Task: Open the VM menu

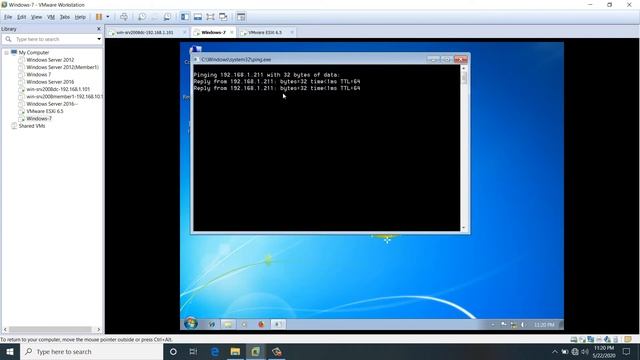Action: [51, 17]
